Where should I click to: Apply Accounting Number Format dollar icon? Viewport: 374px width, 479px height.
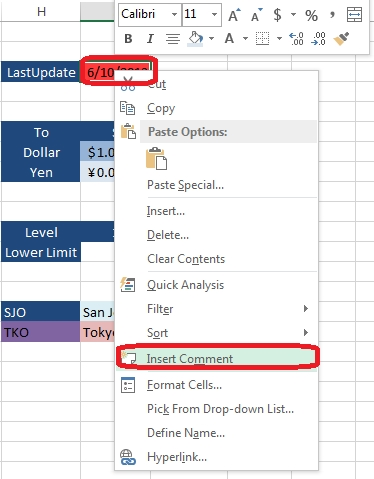(277, 15)
